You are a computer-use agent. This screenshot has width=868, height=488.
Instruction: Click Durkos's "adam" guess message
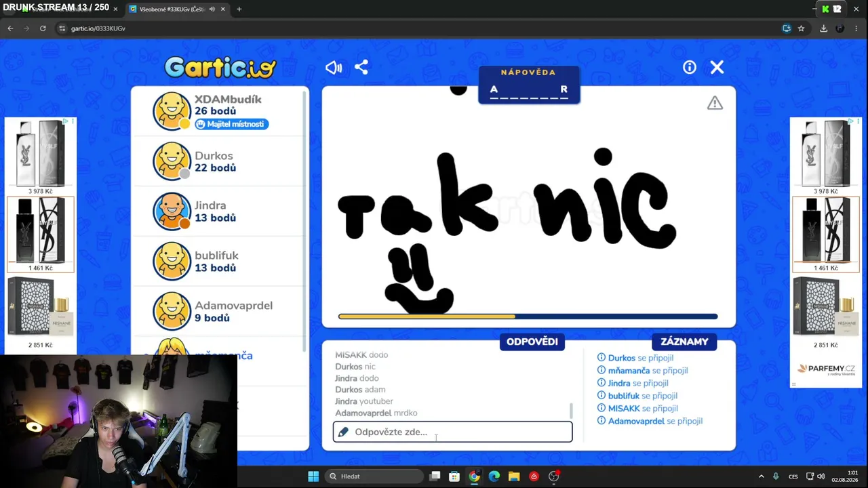360,390
